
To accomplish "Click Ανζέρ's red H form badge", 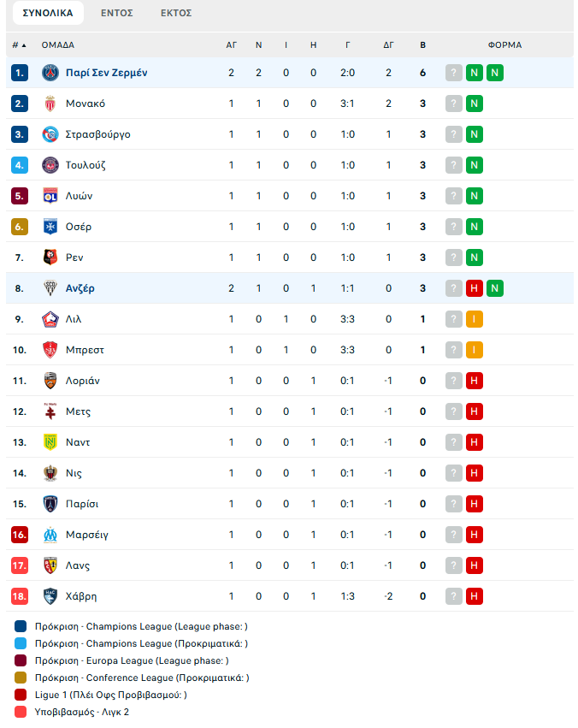I will (474, 288).
